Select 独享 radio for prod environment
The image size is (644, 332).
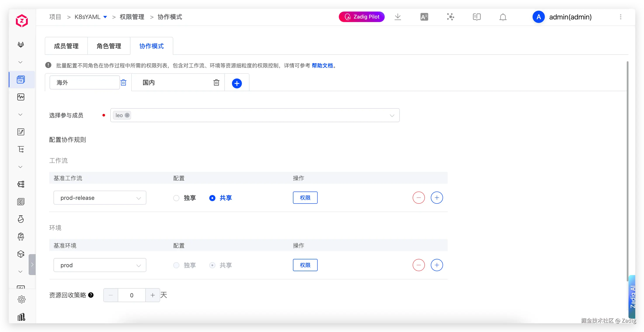pyautogui.click(x=176, y=265)
